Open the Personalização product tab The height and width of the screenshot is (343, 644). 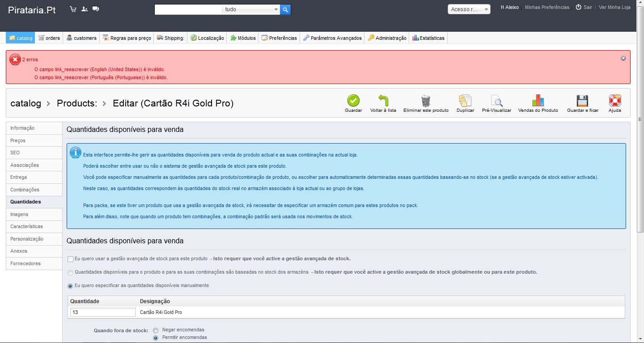34,239
